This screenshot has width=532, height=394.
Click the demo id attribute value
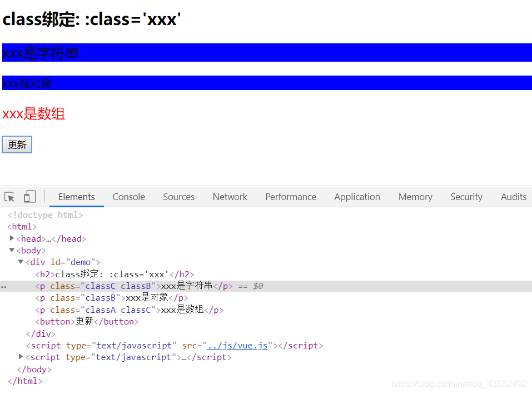pos(81,262)
